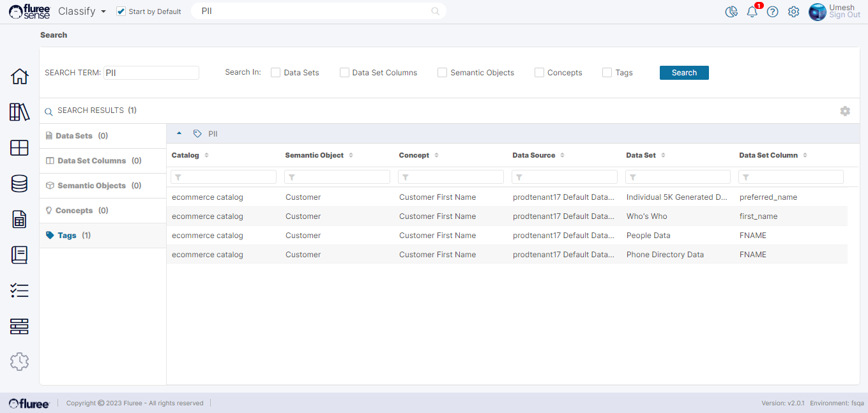Click the library books sidebar icon
The image size is (868, 413).
(x=19, y=112)
